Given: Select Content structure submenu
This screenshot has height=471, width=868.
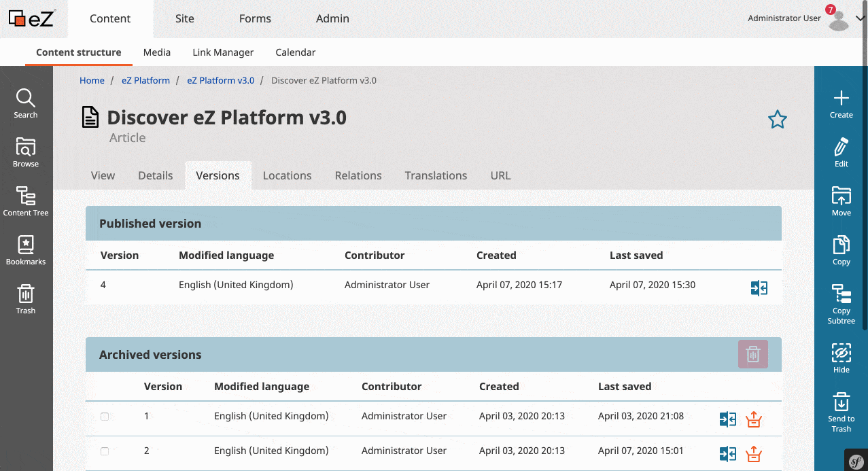Looking at the screenshot, I should [x=79, y=52].
